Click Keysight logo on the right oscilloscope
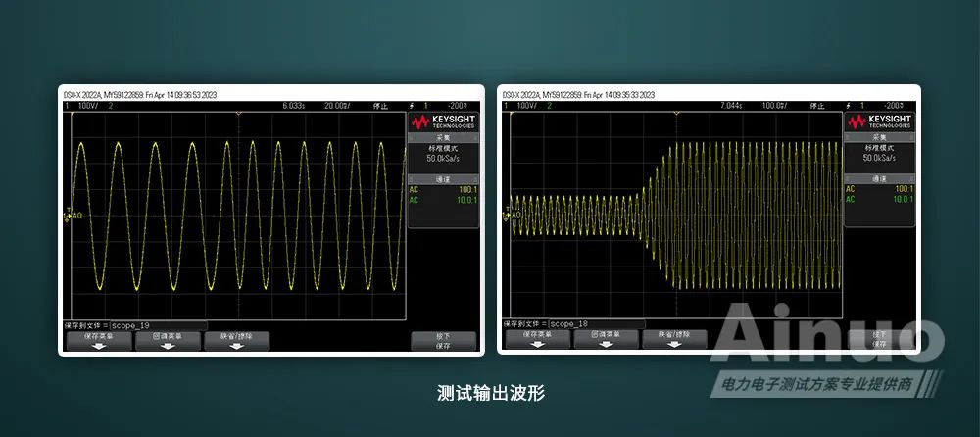Viewport: 980px width, 437px height. click(881, 122)
